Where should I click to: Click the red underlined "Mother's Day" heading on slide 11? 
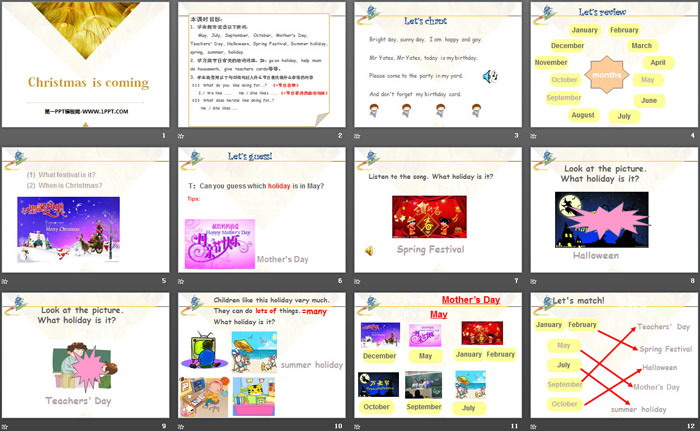coord(471,299)
